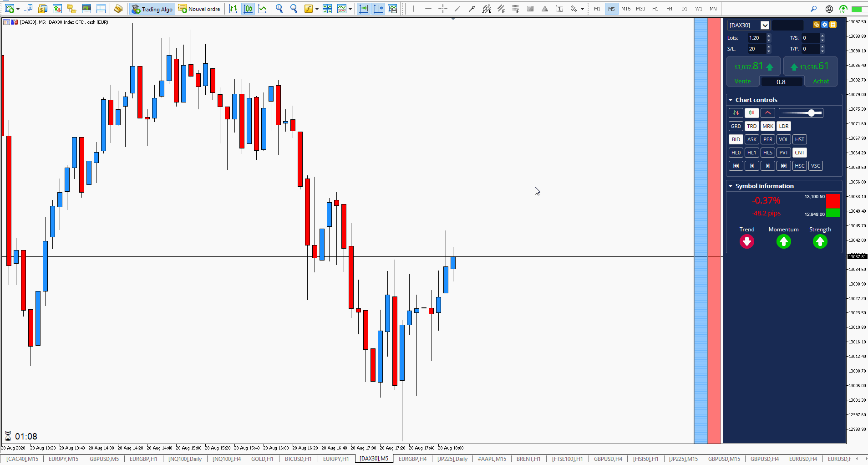868x465 pixels.
Task: Select the vertical line drawing tool
Action: click(414, 9)
